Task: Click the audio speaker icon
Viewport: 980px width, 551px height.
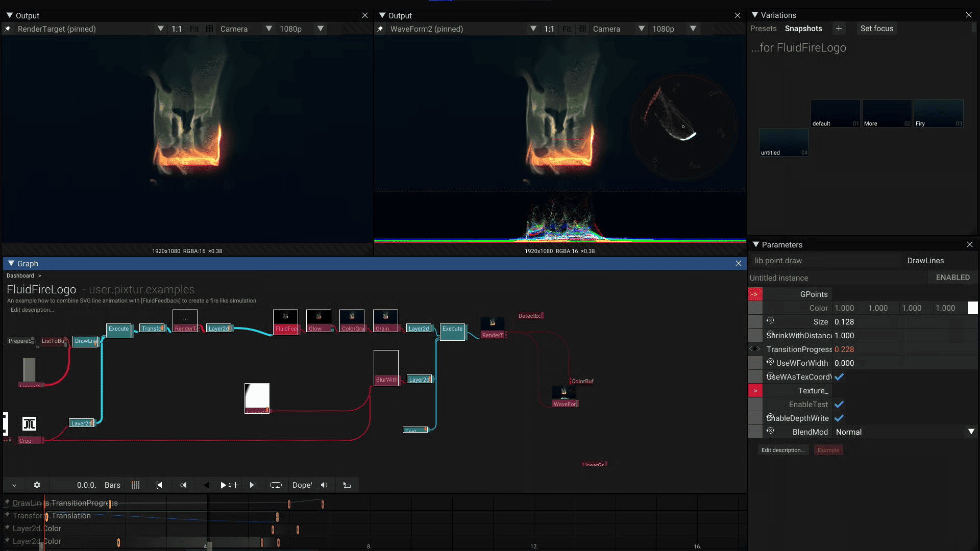Action: pos(324,485)
